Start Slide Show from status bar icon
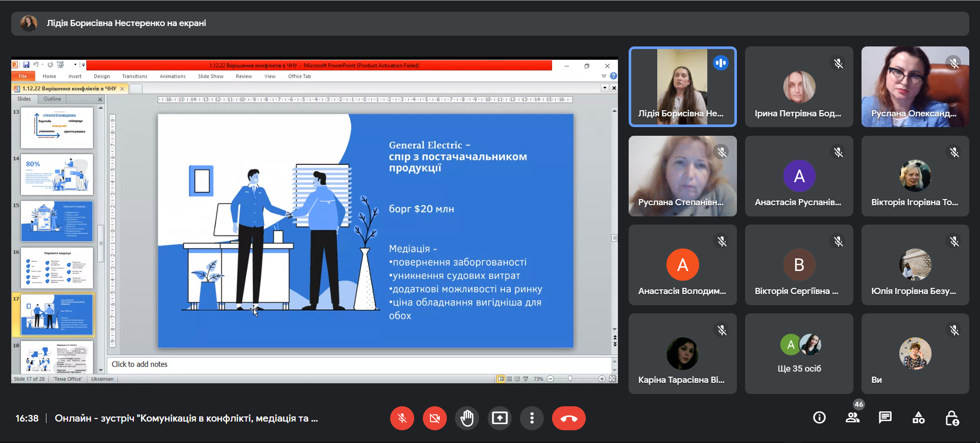Viewport: 980px width, 443px height. point(525,379)
